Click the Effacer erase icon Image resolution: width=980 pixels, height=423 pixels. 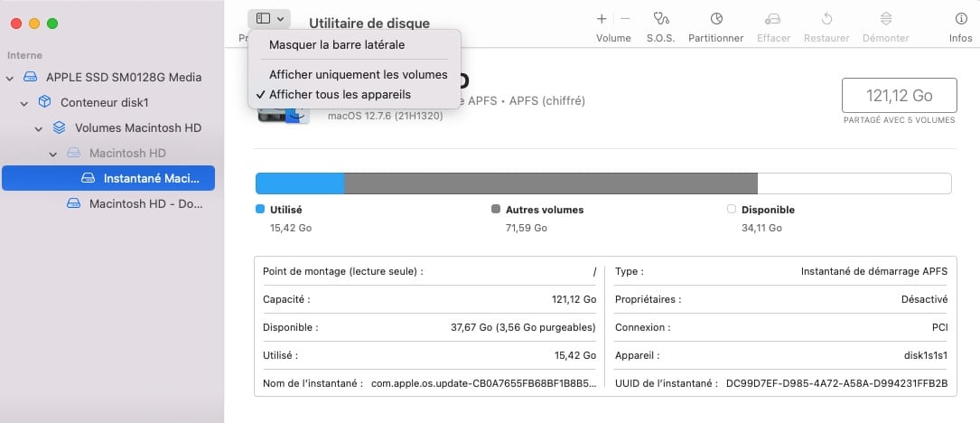click(772, 19)
